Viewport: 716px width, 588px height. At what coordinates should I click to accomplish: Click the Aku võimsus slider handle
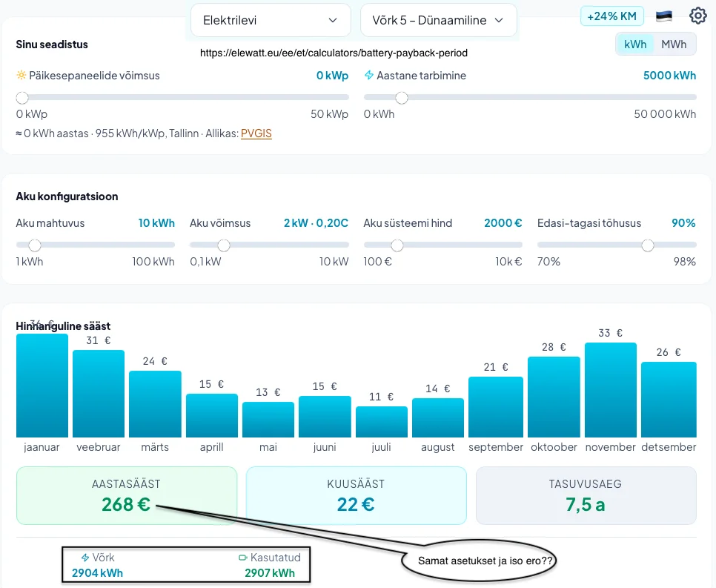224,245
